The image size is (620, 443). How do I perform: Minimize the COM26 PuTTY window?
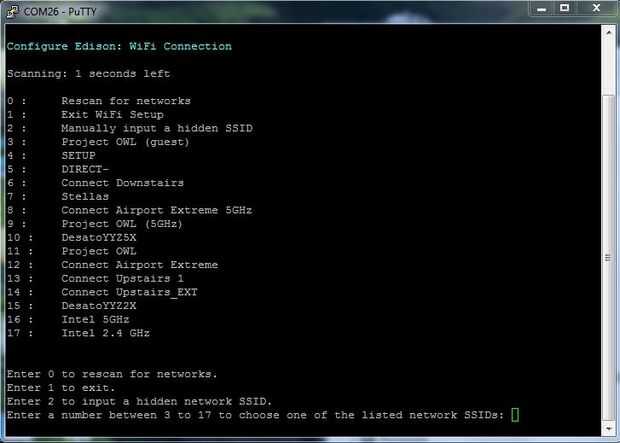542,9
